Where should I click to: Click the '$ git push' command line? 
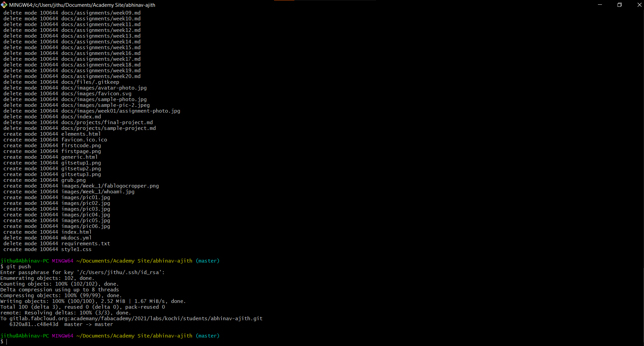(x=16, y=267)
